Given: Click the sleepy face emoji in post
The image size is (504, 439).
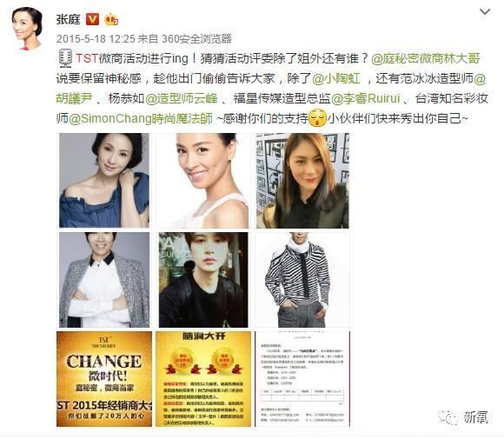Looking at the screenshot, I should [317, 118].
